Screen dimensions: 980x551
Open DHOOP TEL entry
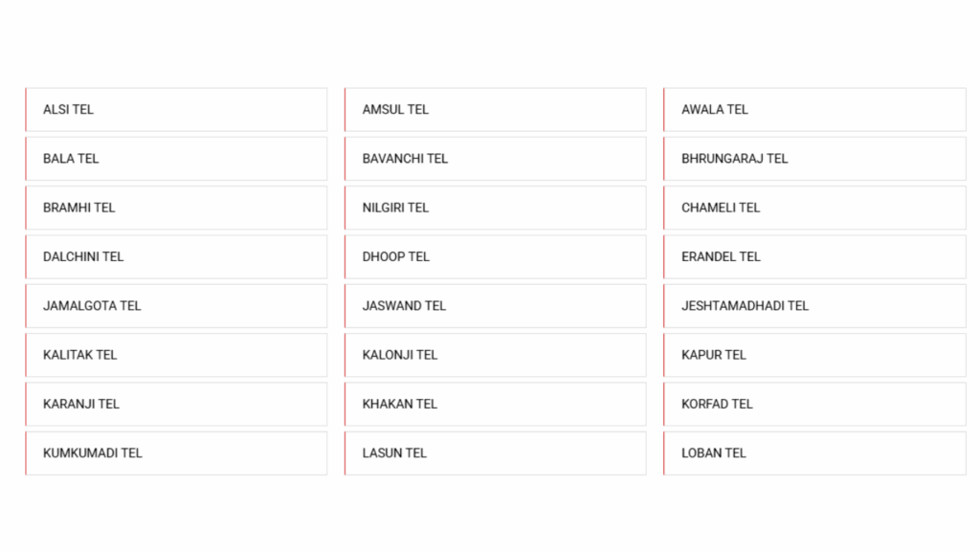point(495,256)
